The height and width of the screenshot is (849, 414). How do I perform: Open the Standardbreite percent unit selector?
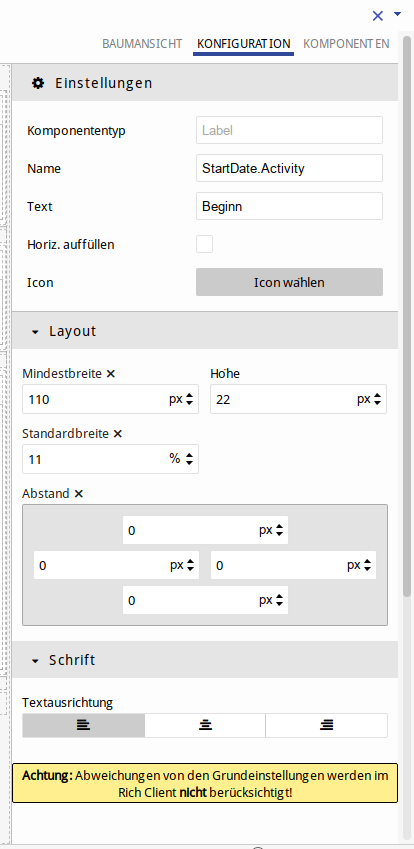pyautogui.click(x=183, y=459)
